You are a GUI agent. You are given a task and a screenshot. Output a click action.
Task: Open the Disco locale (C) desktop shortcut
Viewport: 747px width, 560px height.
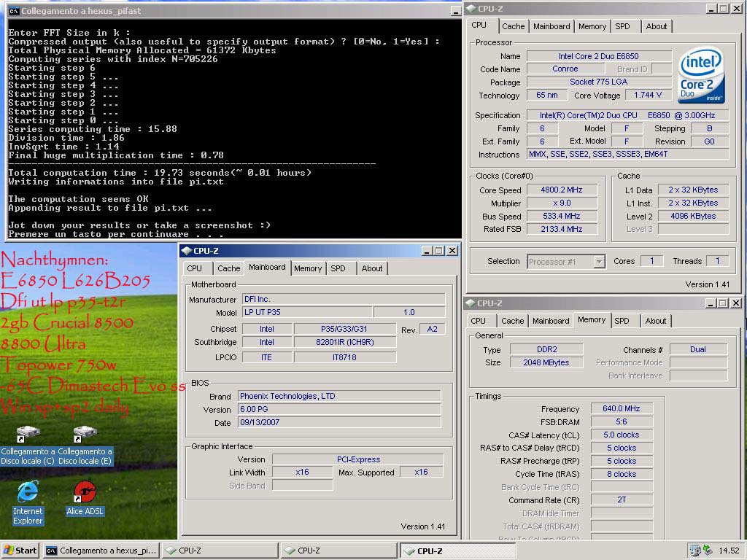coord(28,447)
